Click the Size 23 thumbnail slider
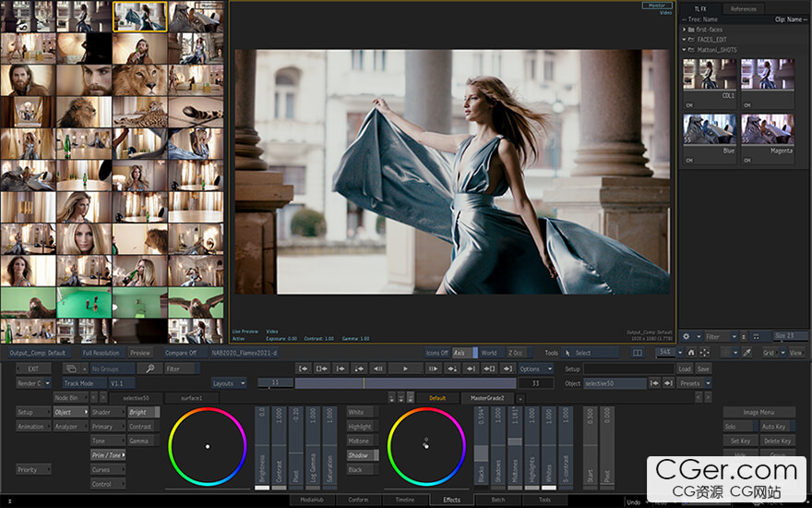This screenshot has width=812, height=508. (790, 336)
